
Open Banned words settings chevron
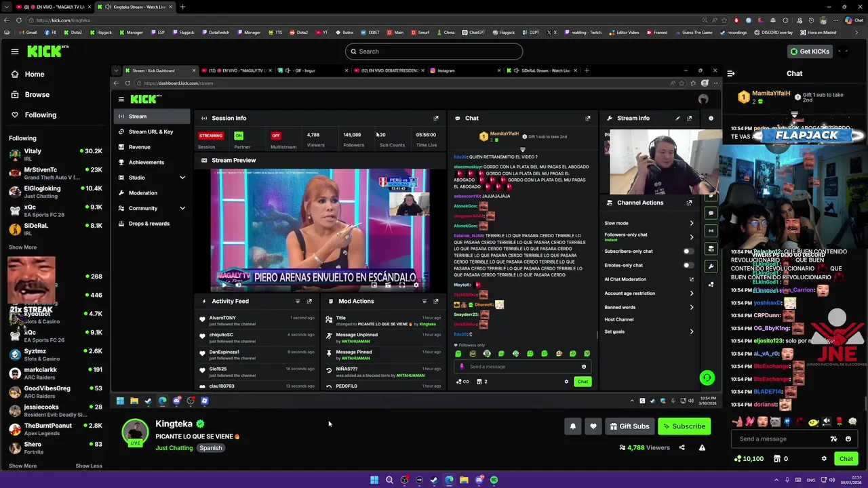692,307
